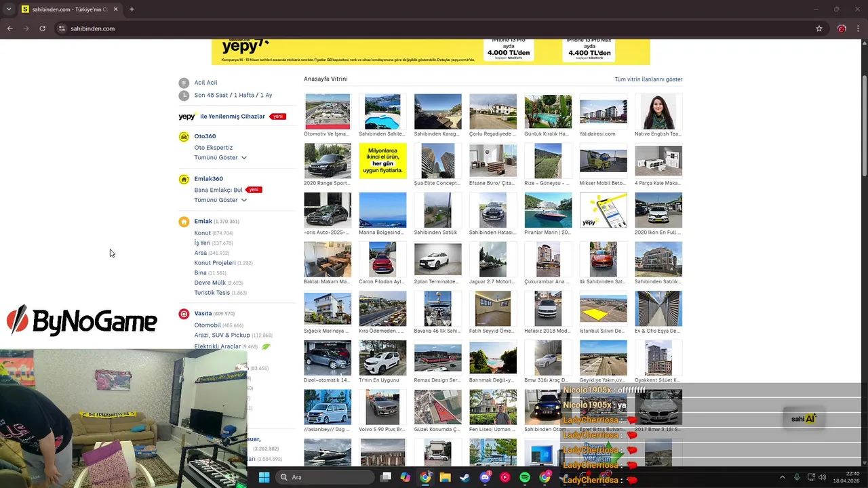The height and width of the screenshot is (488, 868).
Task: Open the Oto Ekspertiz link
Action: (x=213, y=148)
